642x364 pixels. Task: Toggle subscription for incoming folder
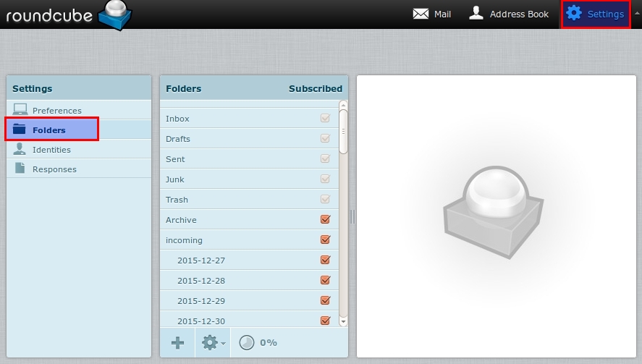coord(325,240)
